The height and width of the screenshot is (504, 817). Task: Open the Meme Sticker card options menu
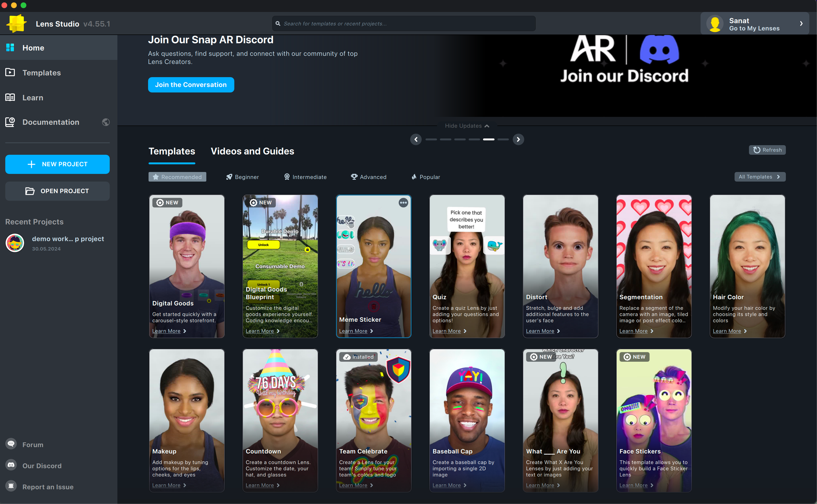click(403, 203)
